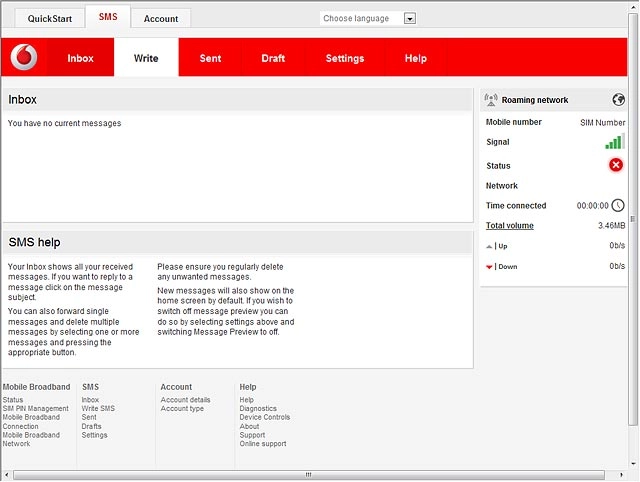This screenshot has height=482, width=640.
Task: Click the 00:00:00 time connected value
Action: tap(592, 206)
